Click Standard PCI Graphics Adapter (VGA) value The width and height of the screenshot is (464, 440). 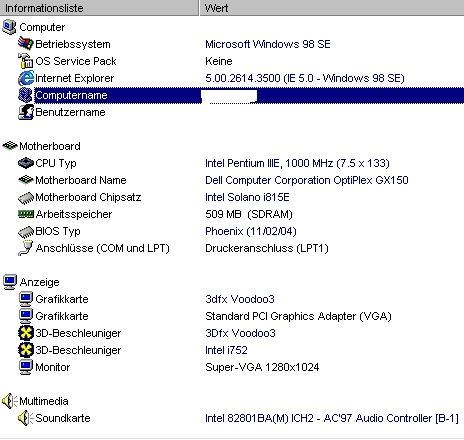[x=298, y=316]
